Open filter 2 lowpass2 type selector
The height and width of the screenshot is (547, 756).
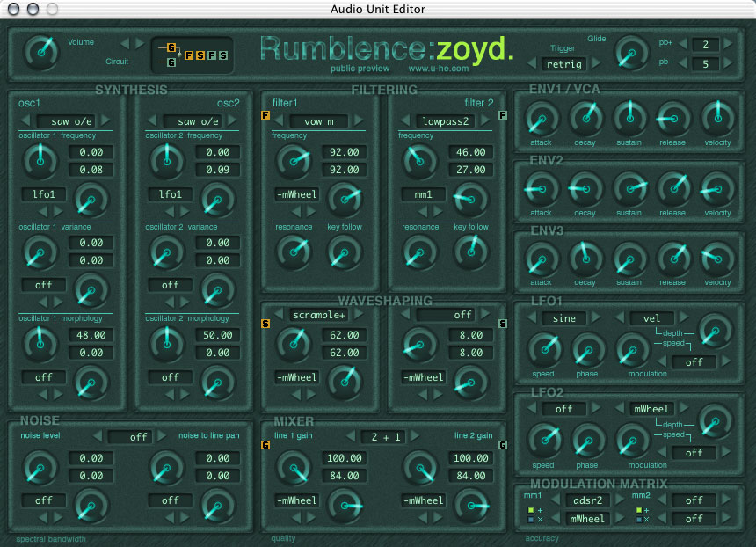pos(446,121)
